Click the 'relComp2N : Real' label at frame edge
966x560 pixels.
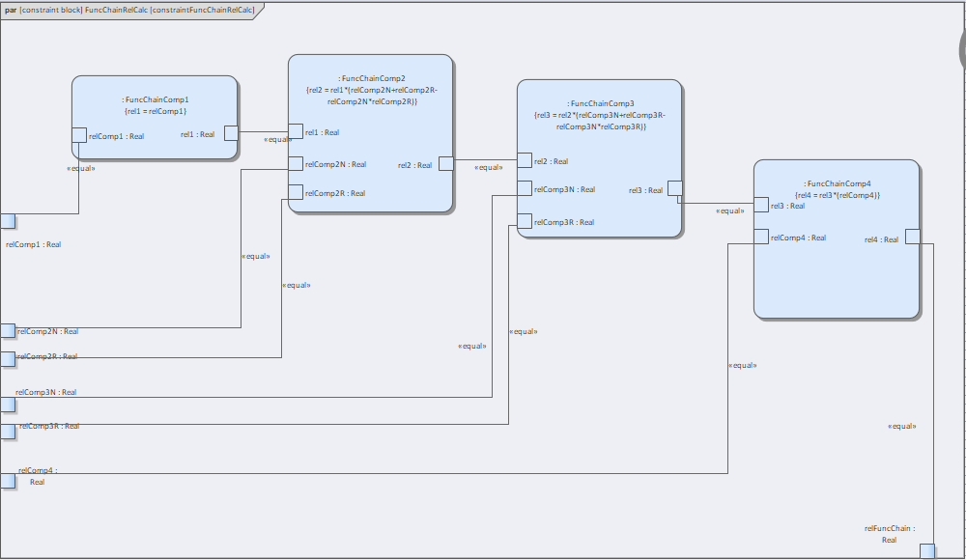tap(48, 331)
